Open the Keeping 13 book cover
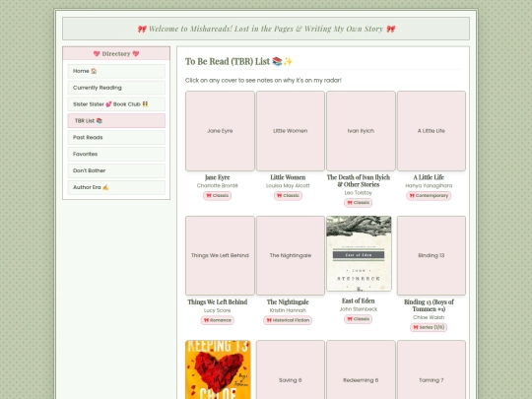This screenshot has height=399, width=532. point(218,369)
